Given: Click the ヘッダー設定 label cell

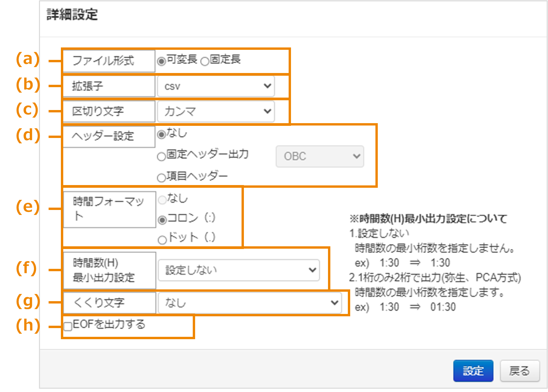Looking at the screenshot, I should (x=108, y=136).
